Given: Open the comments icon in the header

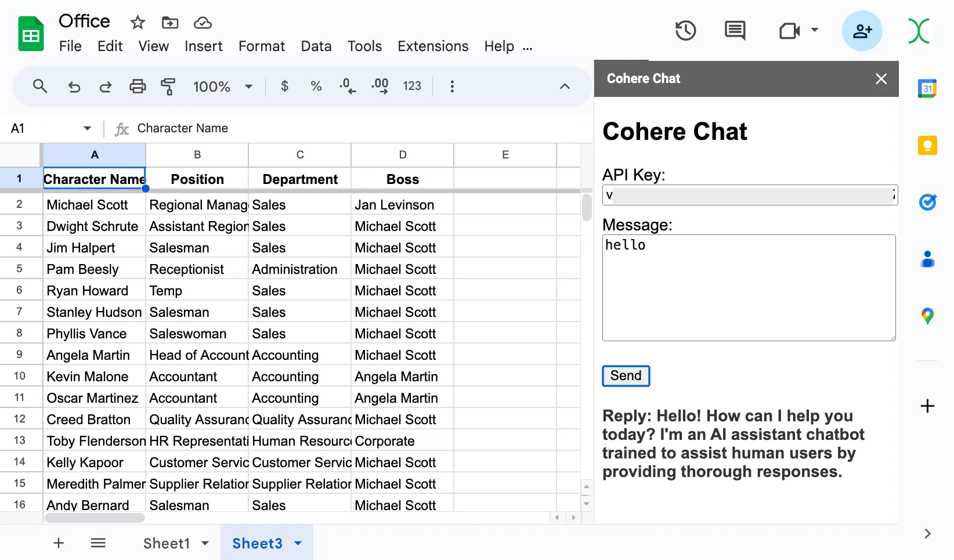Looking at the screenshot, I should coord(735,30).
